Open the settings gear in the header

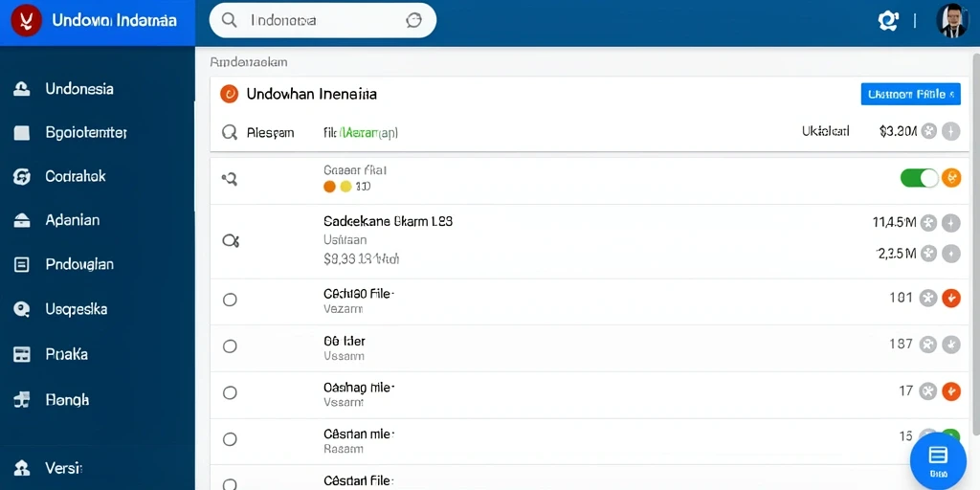(x=887, y=21)
